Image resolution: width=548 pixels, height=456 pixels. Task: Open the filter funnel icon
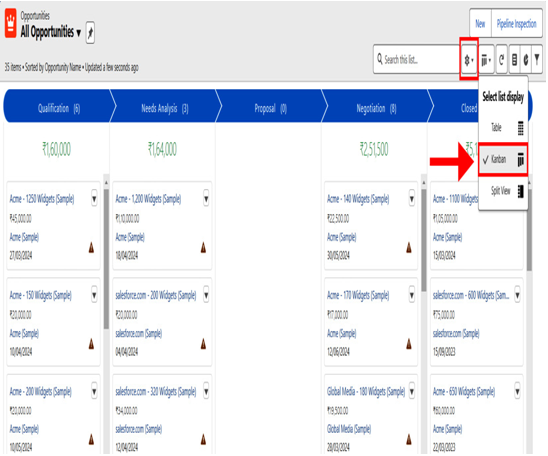[x=537, y=60]
